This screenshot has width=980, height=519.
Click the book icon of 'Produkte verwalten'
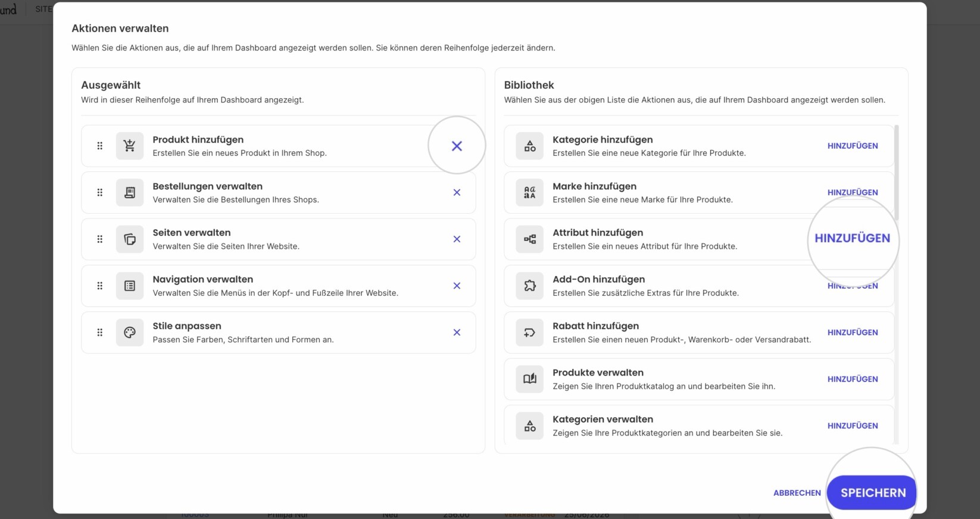tap(530, 379)
